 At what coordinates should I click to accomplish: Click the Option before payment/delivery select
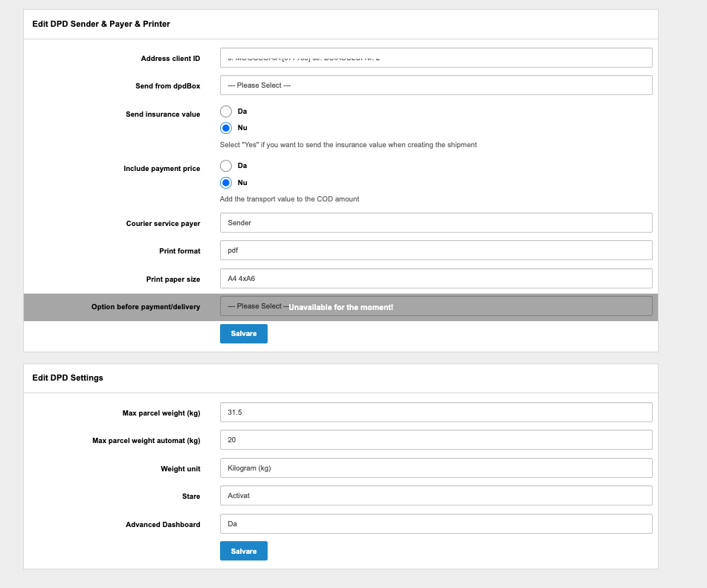436,306
